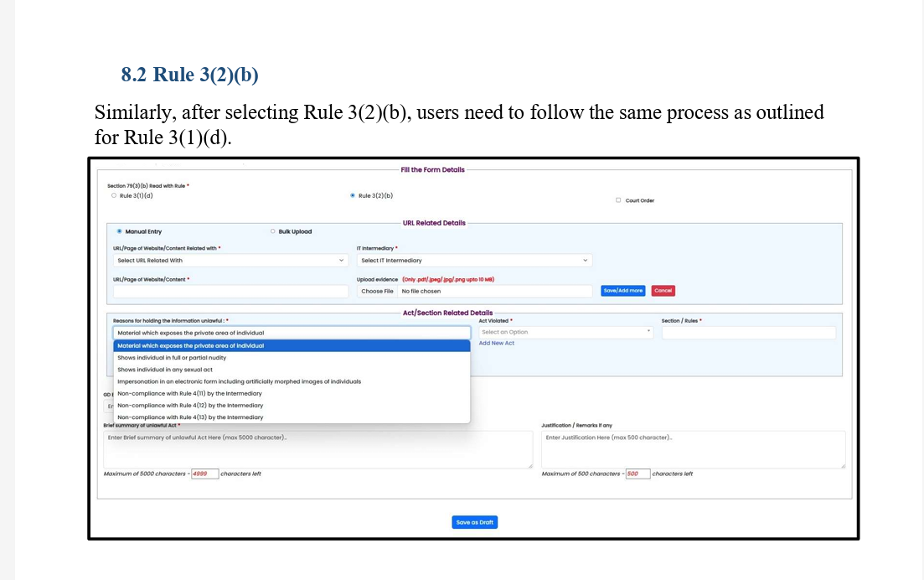
Task: Select the Impersonation in an electronic form option
Action: (239, 381)
